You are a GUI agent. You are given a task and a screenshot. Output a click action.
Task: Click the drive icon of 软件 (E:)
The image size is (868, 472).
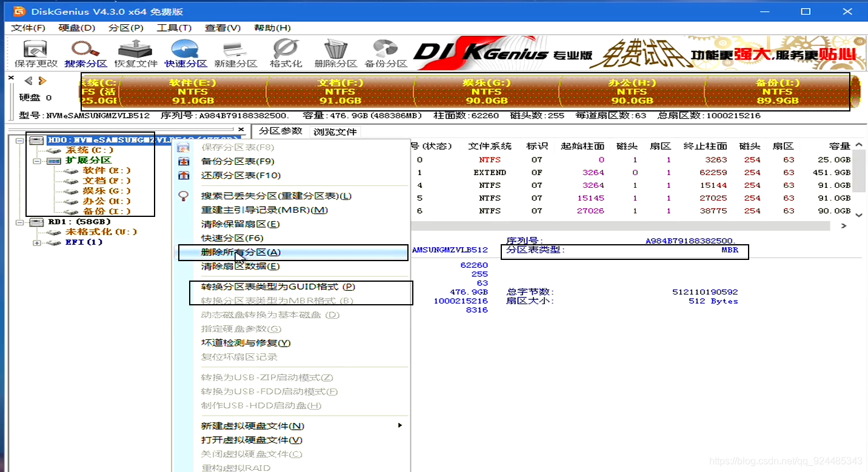click(71, 171)
